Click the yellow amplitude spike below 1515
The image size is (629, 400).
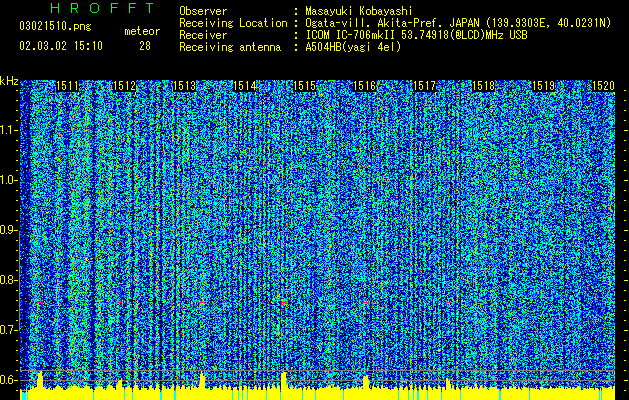point(284,380)
